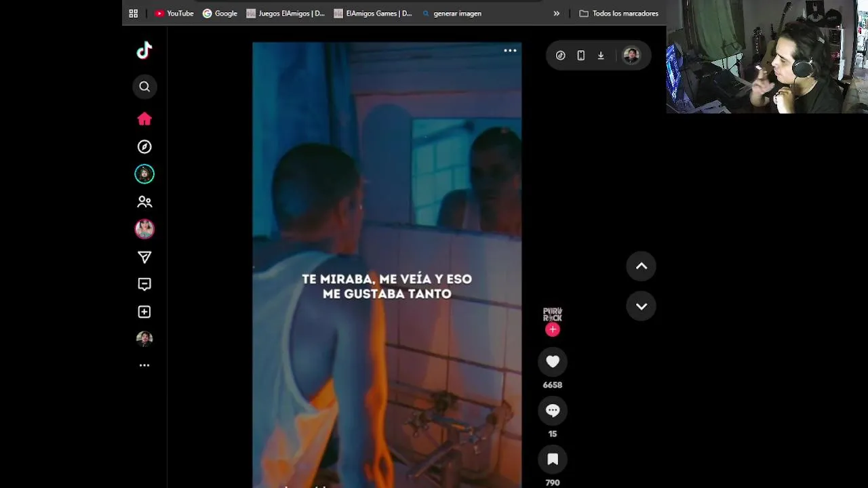The width and height of the screenshot is (868, 488).
Task: Pause the playing video by clicking it
Action: [387, 265]
